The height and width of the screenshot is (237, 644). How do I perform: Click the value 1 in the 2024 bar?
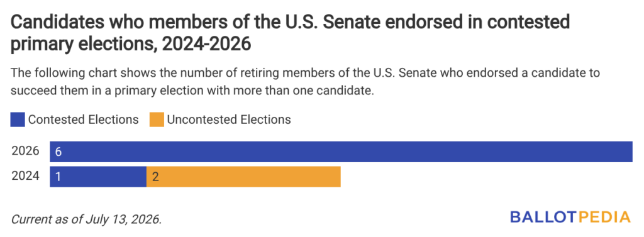point(58,177)
